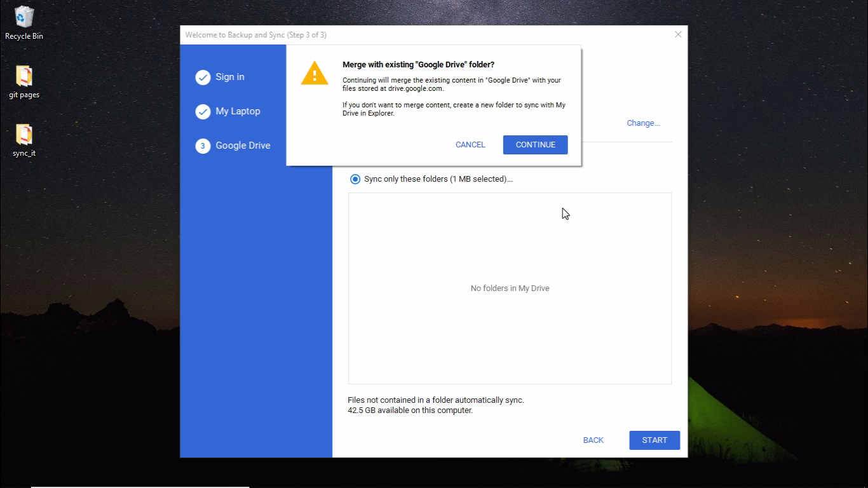
Task: Click the mouse cursor area inside folder list
Action: [564, 213]
